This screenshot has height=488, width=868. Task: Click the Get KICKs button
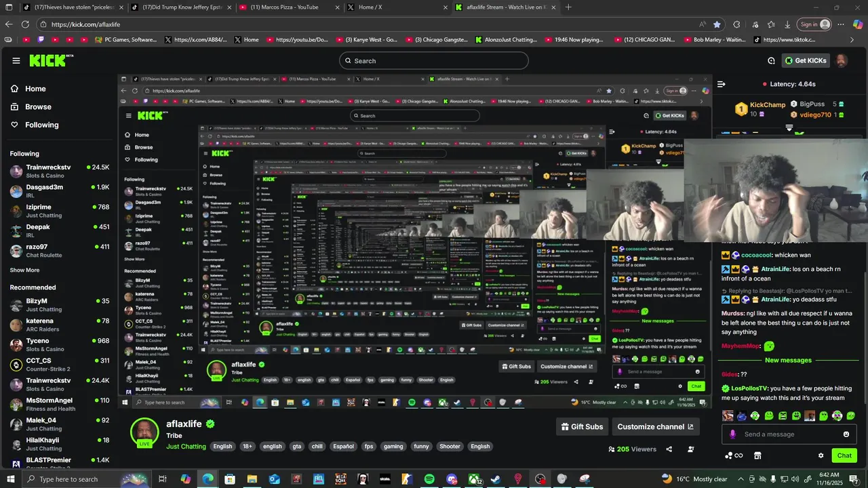tap(806, 60)
